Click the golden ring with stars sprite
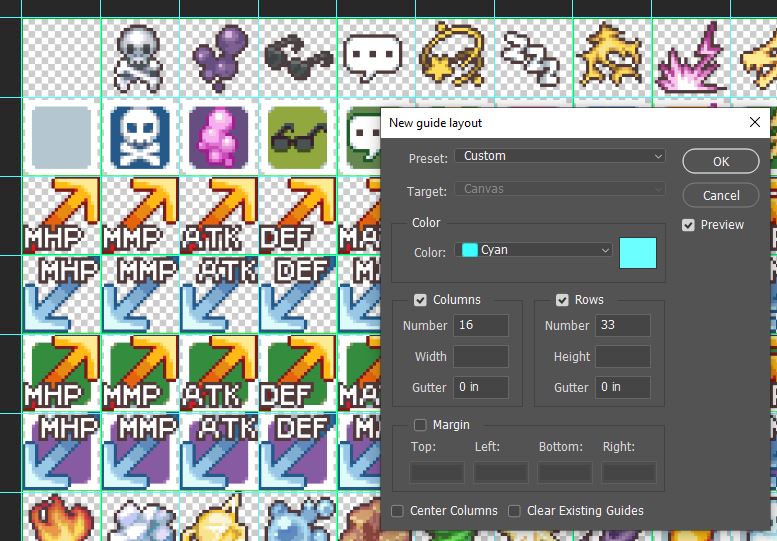Image resolution: width=777 pixels, height=541 pixels. click(x=452, y=54)
